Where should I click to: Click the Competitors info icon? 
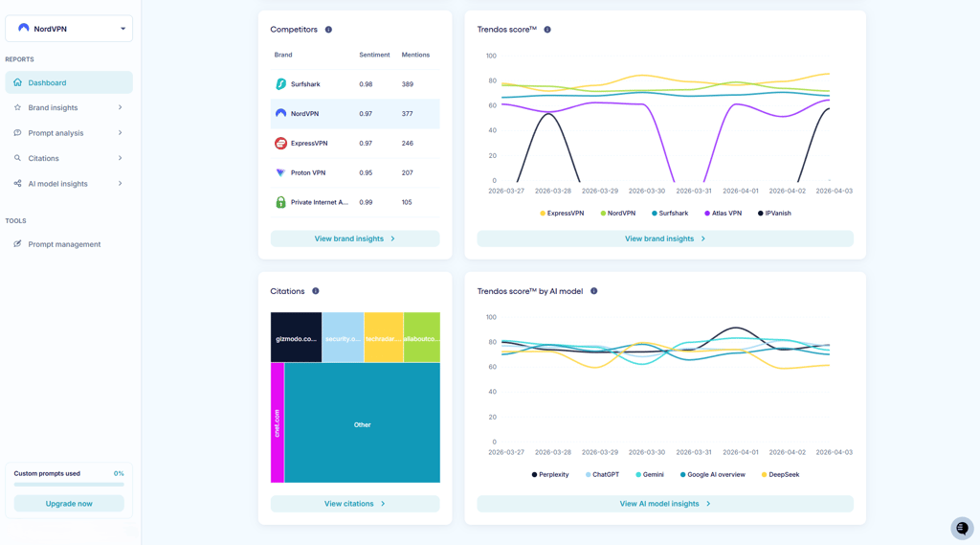point(328,30)
